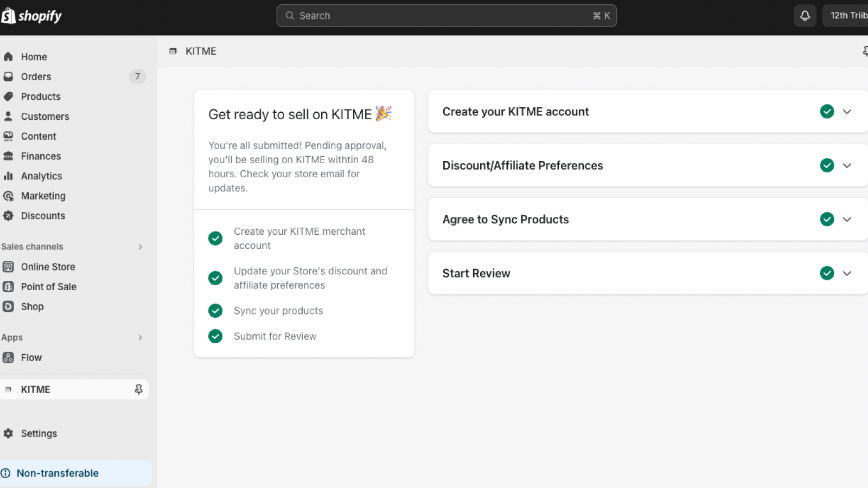The width and height of the screenshot is (868, 488).
Task: Click the Marketing target icon
Action: coord(8,196)
